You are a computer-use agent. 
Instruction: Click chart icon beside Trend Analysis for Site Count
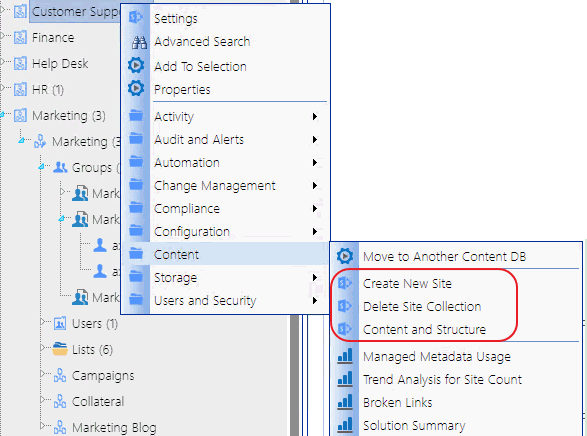pyautogui.click(x=345, y=379)
